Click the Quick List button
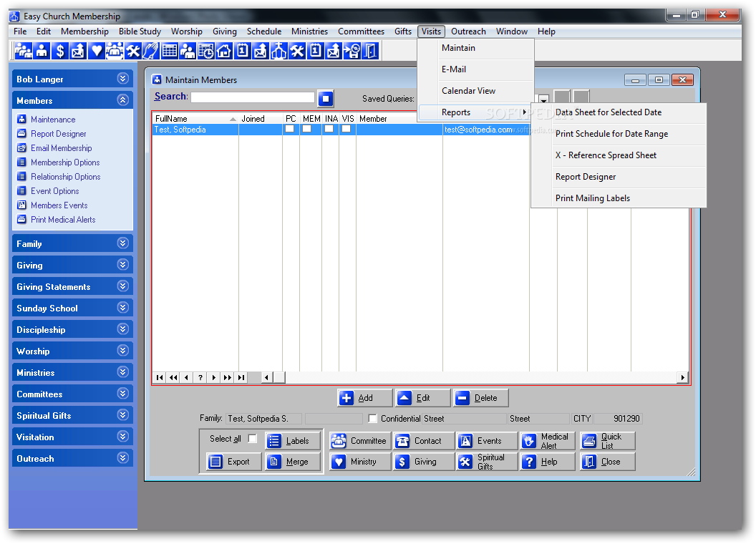756x544 pixels. point(608,441)
